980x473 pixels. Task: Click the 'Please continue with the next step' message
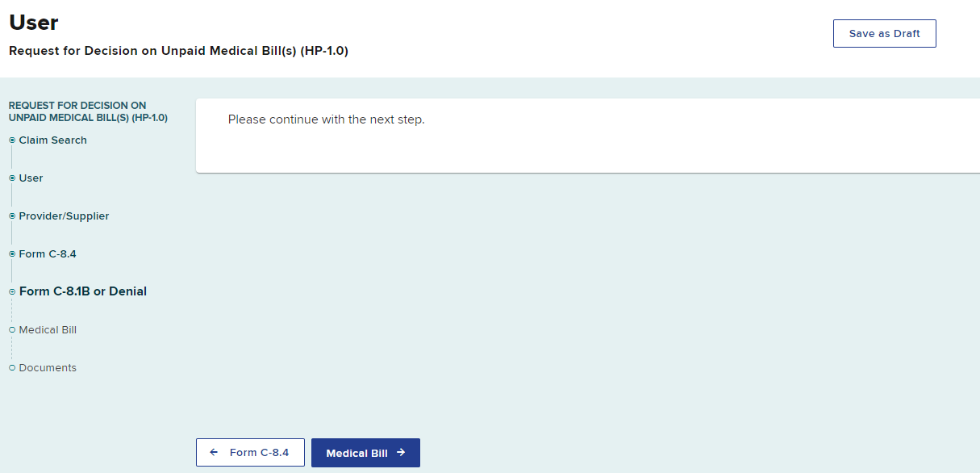pyautogui.click(x=326, y=119)
